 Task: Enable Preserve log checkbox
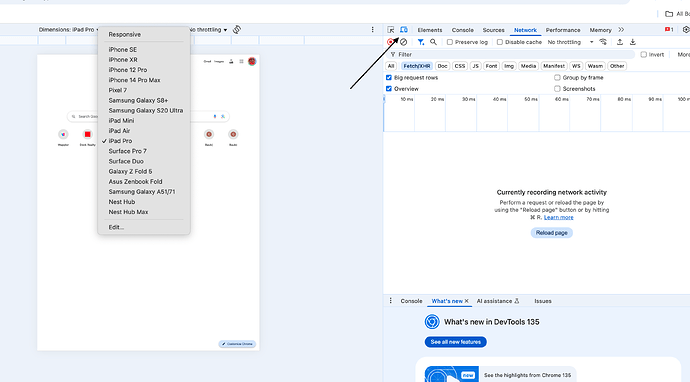click(x=450, y=42)
